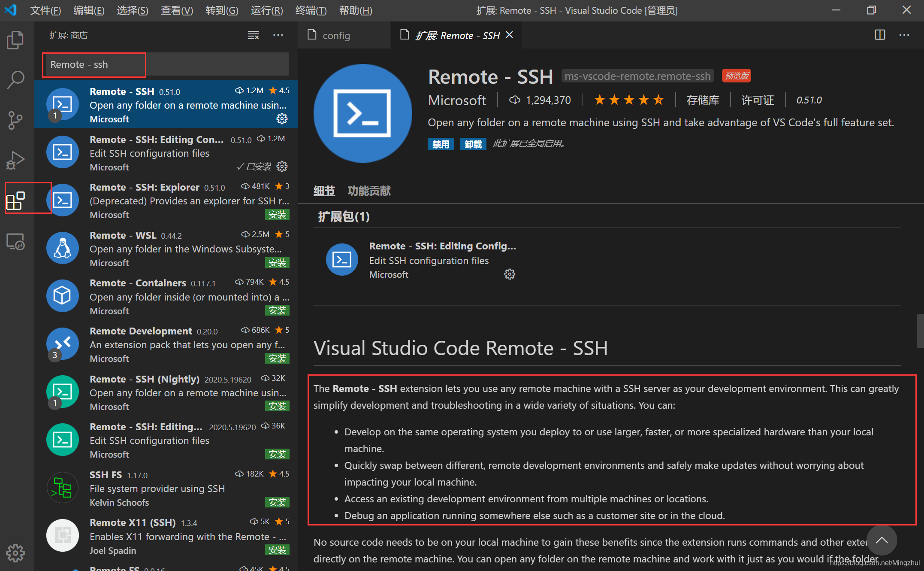This screenshot has height=571, width=924.
Task: Close the Remote - SSH extension tab
Action: coord(509,35)
